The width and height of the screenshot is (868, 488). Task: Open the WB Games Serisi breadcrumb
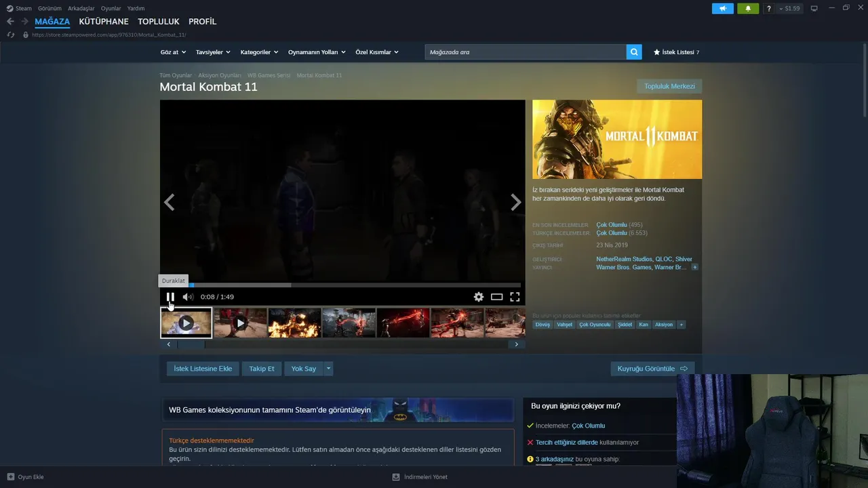[269, 75]
